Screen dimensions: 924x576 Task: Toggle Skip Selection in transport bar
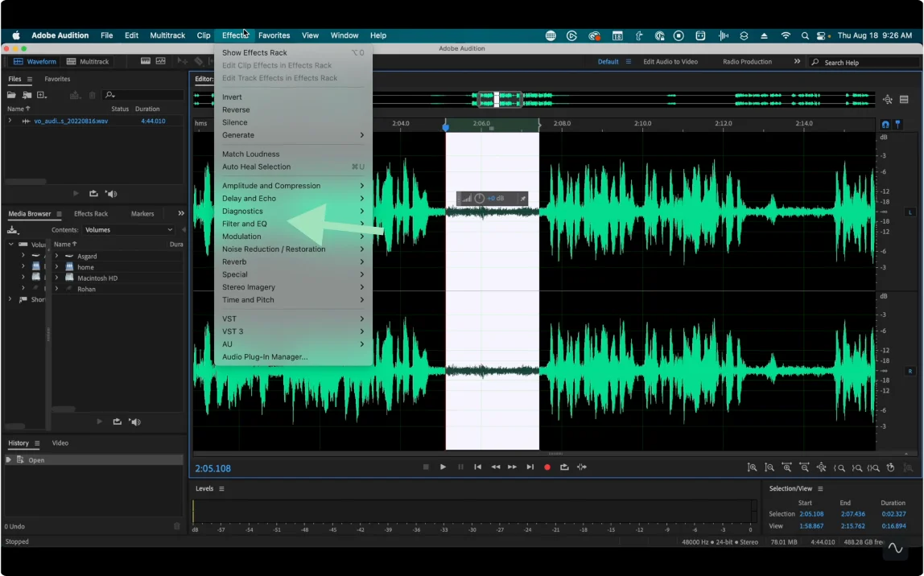pyautogui.click(x=582, y=467)
